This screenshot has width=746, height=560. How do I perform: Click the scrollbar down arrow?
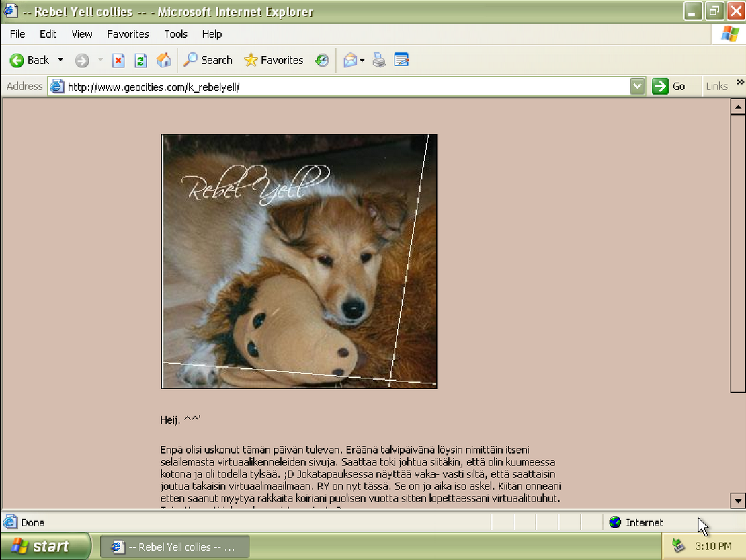click(738, 500)
